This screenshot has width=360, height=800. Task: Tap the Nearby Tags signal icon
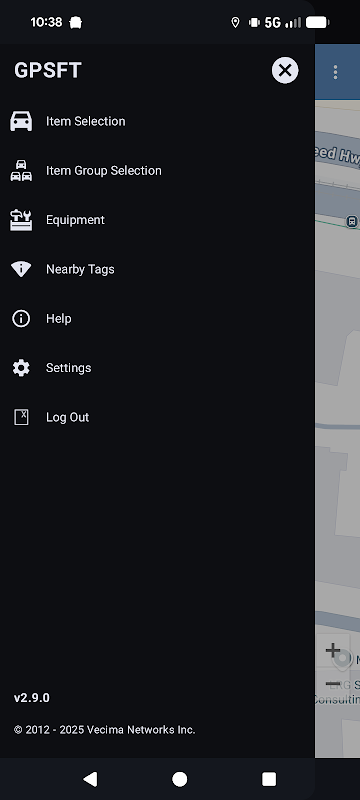[21, 269]
